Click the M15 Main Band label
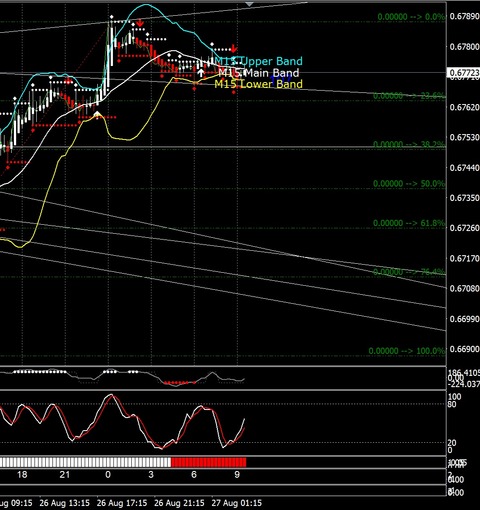 click(259, 73)
